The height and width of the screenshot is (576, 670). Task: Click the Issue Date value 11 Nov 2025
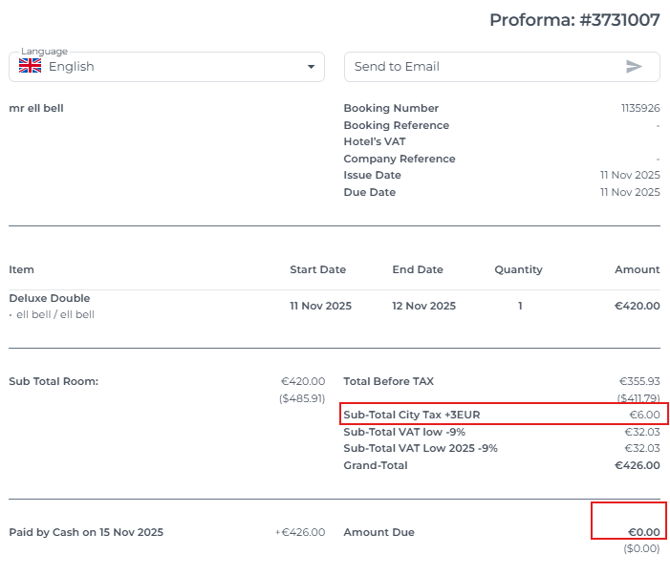pos(630,175)
